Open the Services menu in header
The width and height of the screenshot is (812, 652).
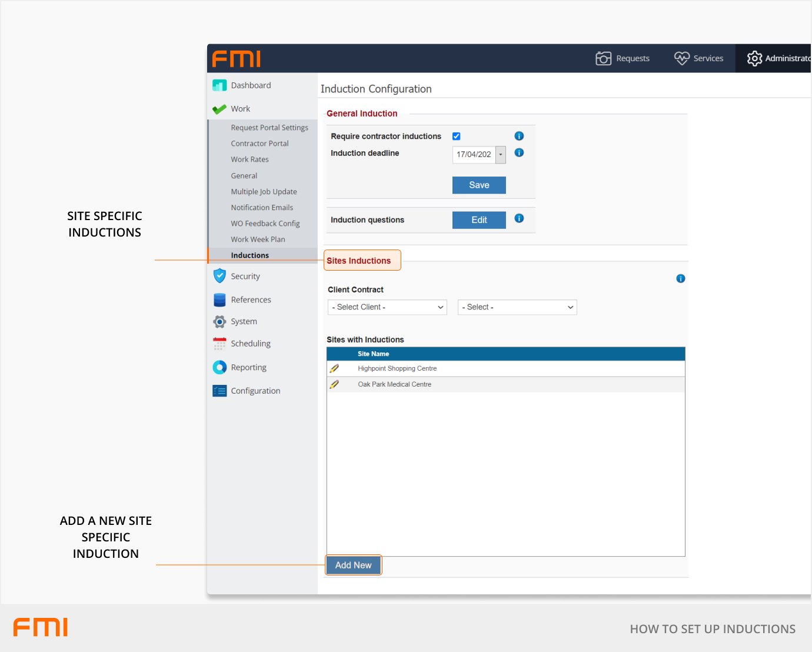click(699, 58)
